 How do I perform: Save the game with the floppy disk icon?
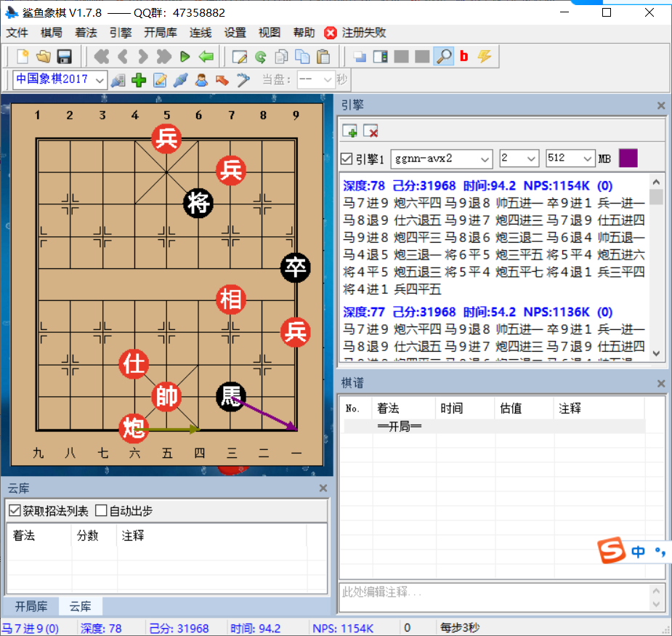pos(64,56)
